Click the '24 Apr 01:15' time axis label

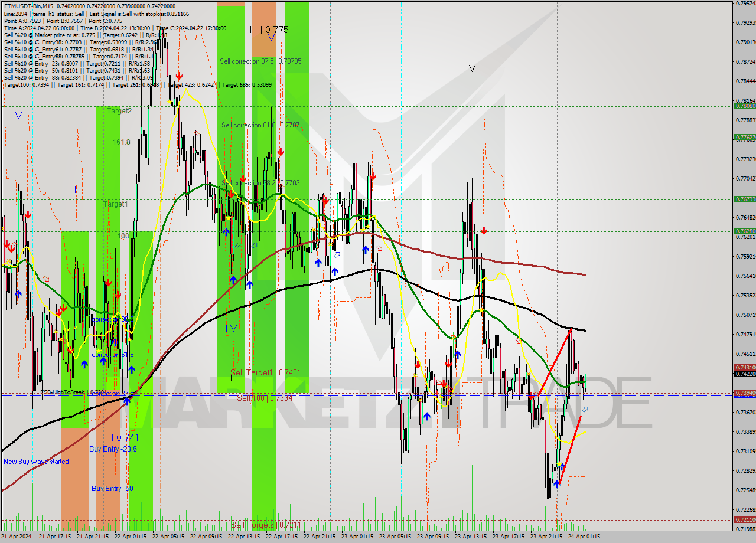(x=584, y=537)
